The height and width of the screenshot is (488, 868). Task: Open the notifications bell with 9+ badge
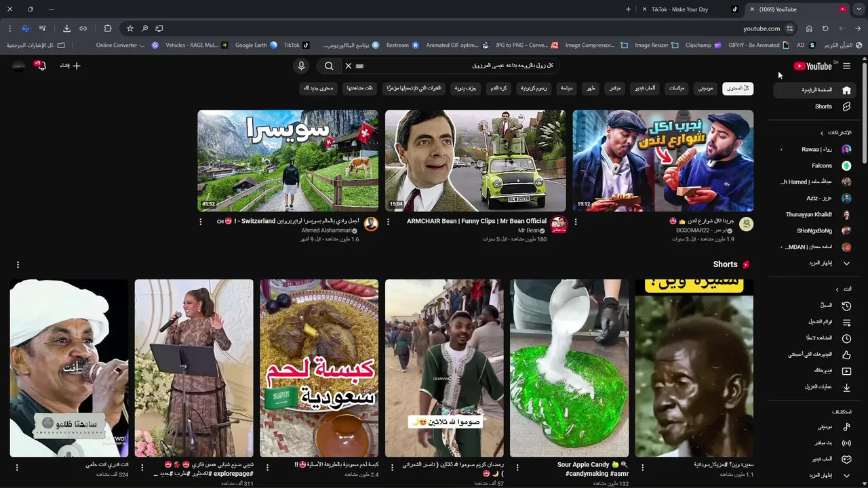point(41,66)
